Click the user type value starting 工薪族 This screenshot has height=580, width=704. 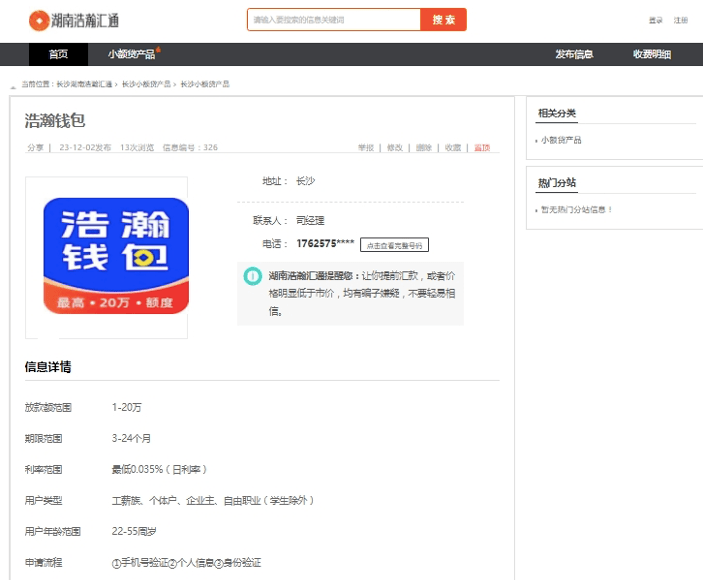click(213, 500)
